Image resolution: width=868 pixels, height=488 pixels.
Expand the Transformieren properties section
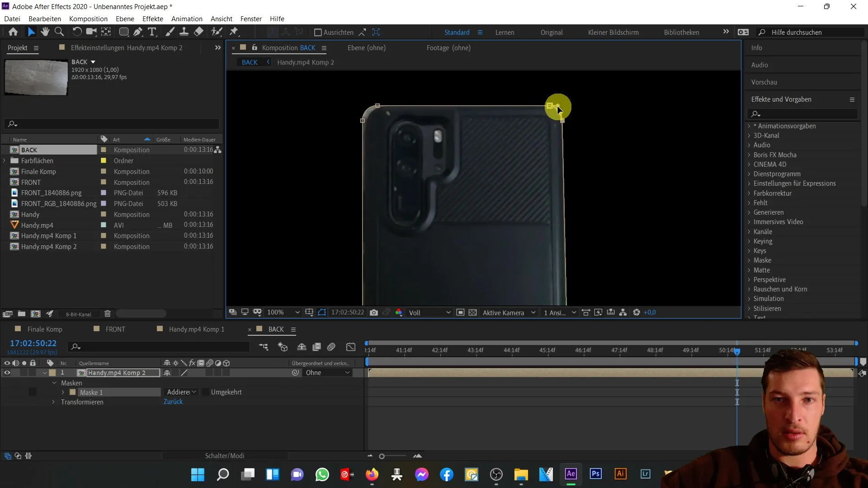coord(54,402)
